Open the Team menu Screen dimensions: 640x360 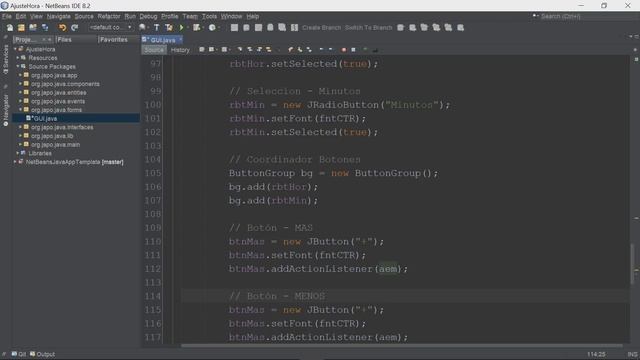pyautogui.click(x=190, y=16)
